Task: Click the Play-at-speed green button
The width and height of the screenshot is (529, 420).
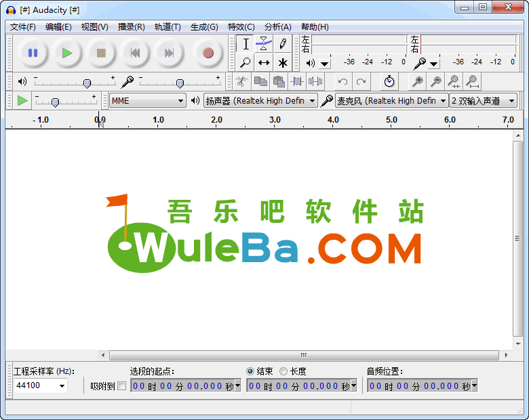Action: [22, 100]
